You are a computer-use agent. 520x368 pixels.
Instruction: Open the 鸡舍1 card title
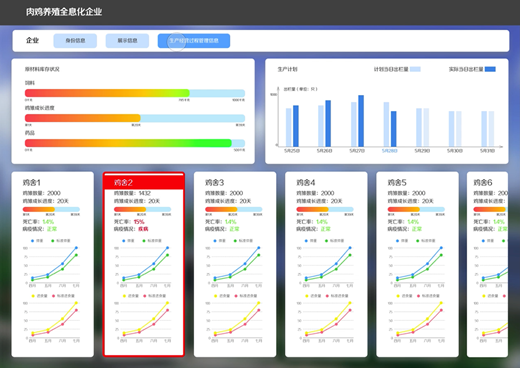32,183
